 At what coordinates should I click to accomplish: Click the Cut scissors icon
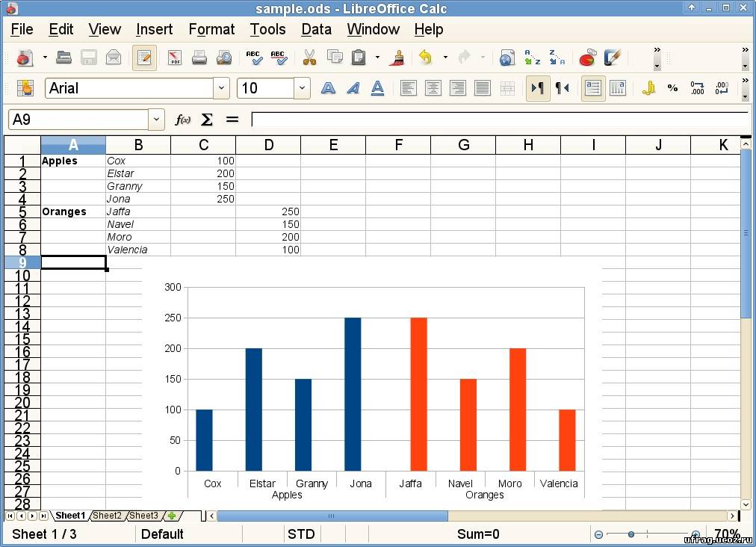309,58
